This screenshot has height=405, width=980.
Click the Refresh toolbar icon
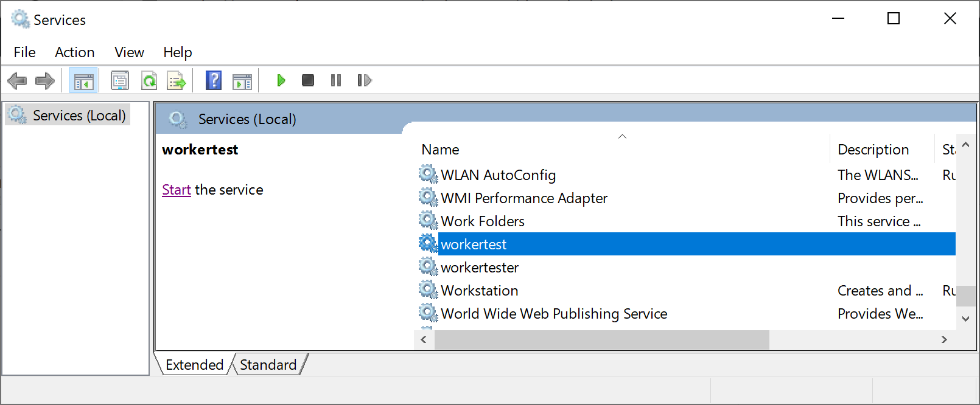149,80
